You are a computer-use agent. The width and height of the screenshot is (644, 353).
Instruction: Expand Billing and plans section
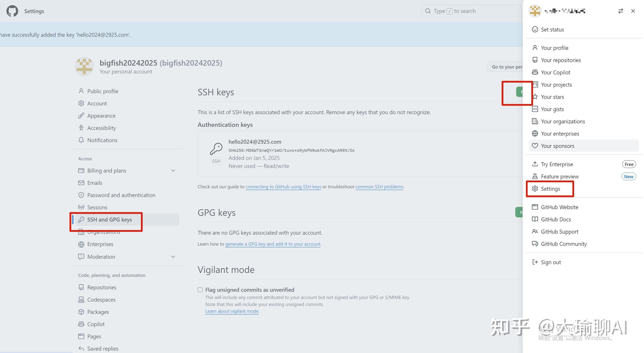pos(173,171)
